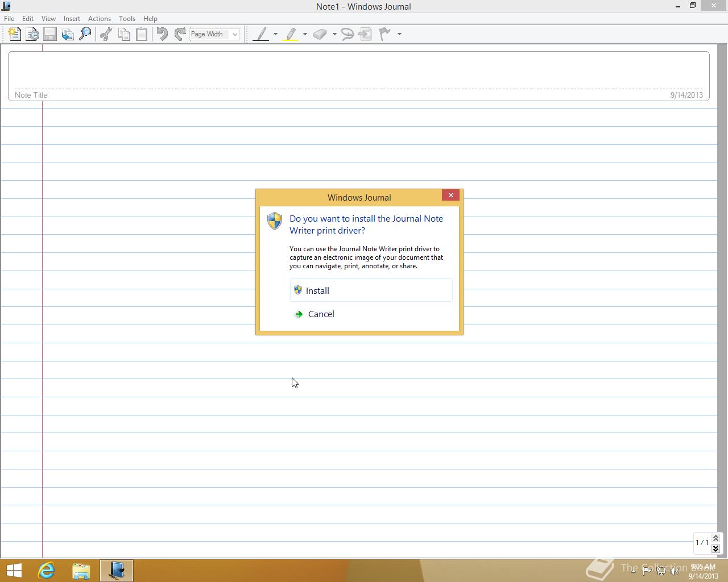
Task: Install the Journal Note Writer driver
Action: [371, 290]
